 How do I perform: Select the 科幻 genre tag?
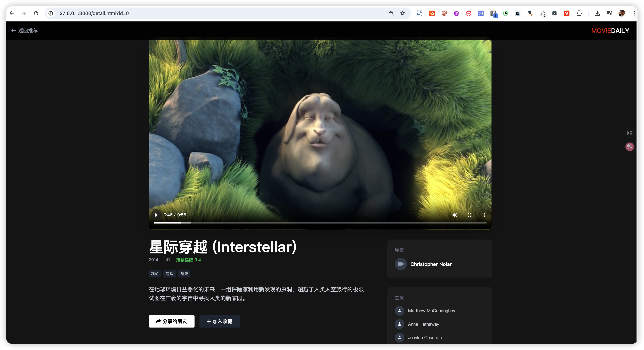(155, 274)
